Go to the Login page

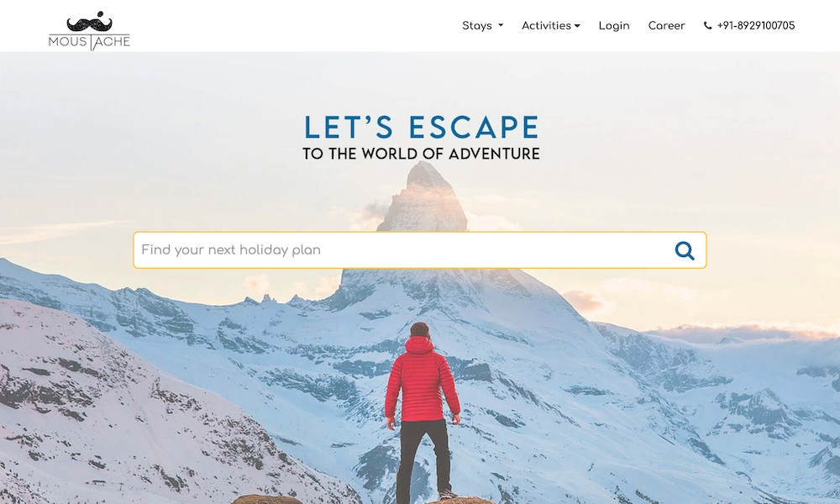[x=614, y=26]
